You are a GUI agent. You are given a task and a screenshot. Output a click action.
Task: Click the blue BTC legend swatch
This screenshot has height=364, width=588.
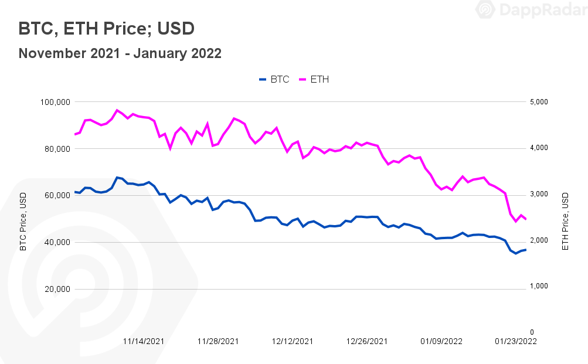263,80
